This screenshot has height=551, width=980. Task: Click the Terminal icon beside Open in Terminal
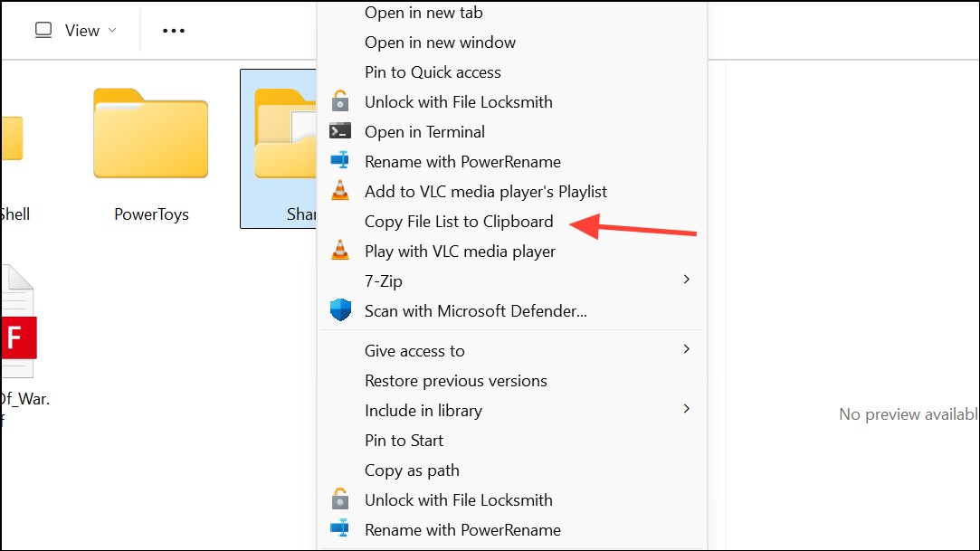[x=339, y=131]
